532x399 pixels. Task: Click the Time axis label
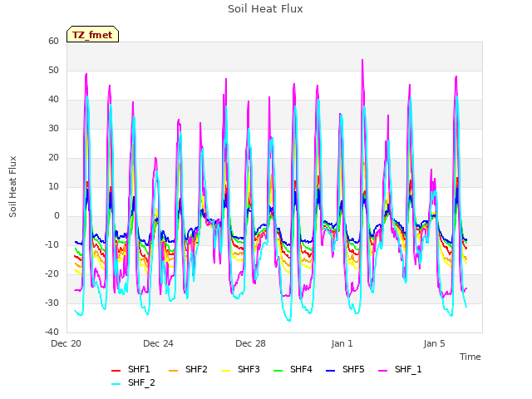(x=470, y=357)
